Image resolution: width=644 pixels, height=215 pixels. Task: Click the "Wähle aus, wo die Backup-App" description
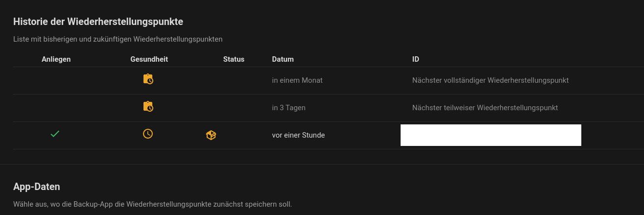click(152, 204)
